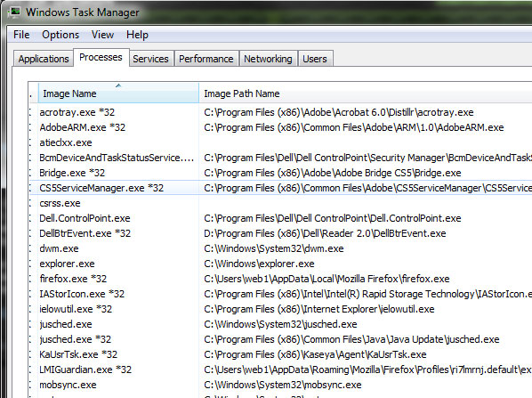Screen dimensions: 532x398
Task: Click the C:\Windows\explorer.exe path
Action: tap(259, 264)
